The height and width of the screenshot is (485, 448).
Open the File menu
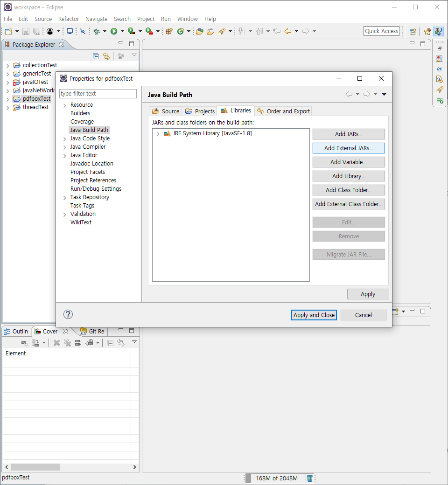(x=8, y=19)
